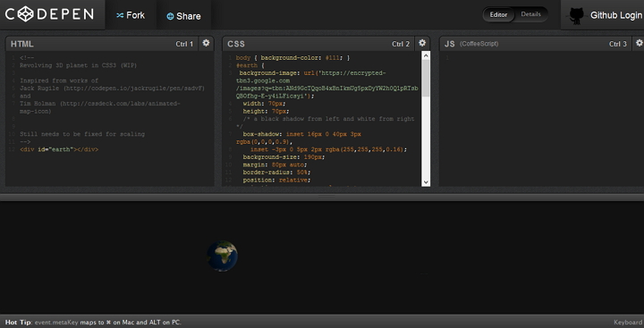Log in with Github Login
The width and height of the screenshot is (644, 328).
(615, 15)
